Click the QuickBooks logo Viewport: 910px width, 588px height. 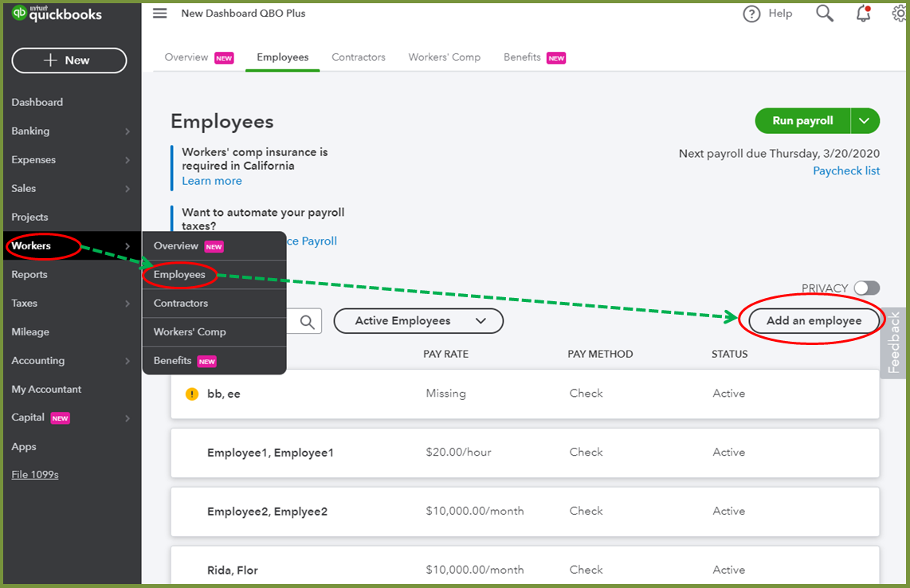tap(57, 14)
